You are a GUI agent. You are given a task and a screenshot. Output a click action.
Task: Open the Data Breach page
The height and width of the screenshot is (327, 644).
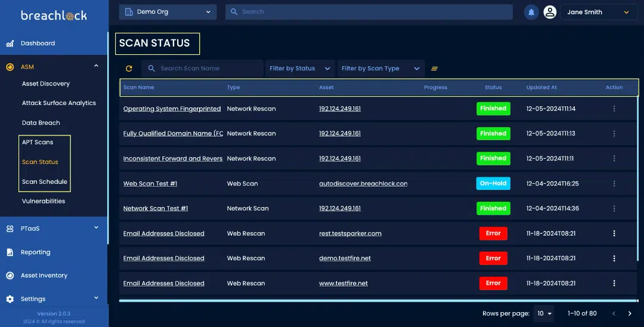[x=41, y=123]
